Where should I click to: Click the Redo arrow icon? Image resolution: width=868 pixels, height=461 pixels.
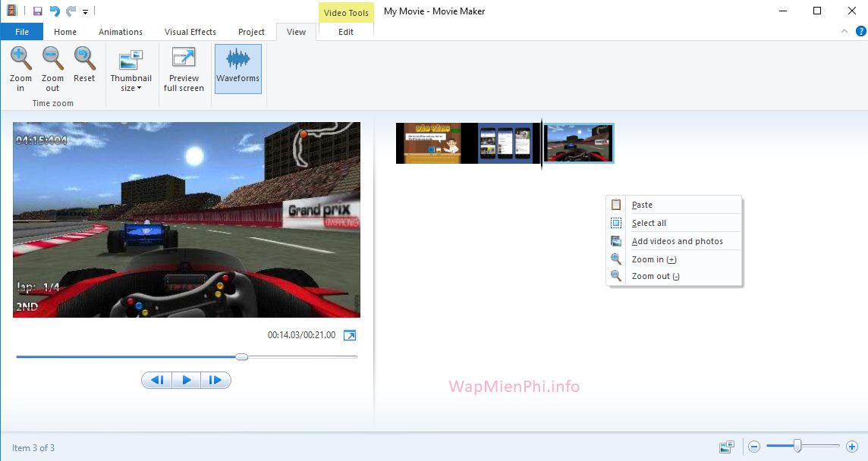click(x=71, y=11)
